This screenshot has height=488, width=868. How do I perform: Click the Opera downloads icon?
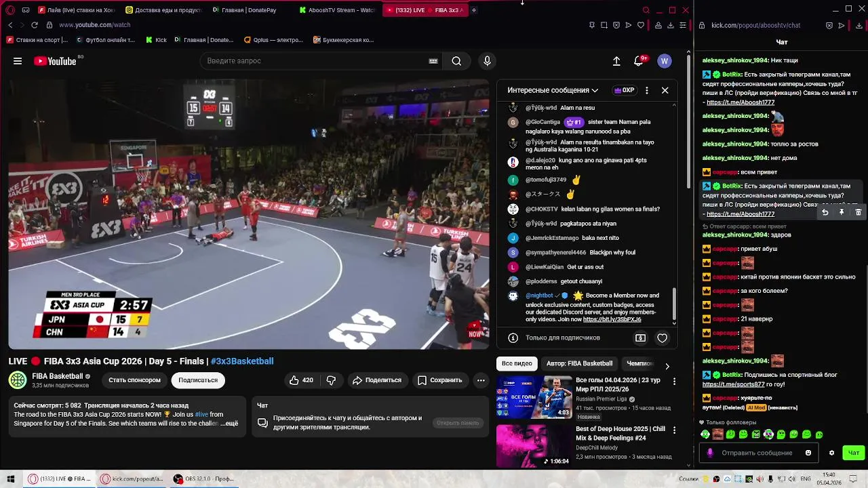(671, 25)
